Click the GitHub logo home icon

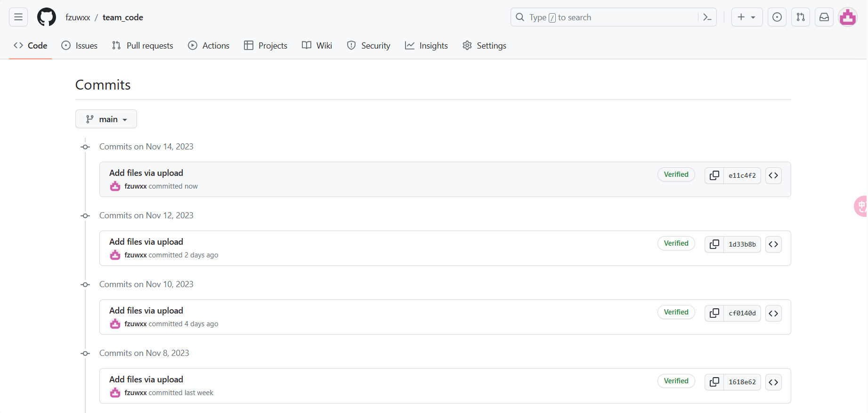click(x=47, y=17)
